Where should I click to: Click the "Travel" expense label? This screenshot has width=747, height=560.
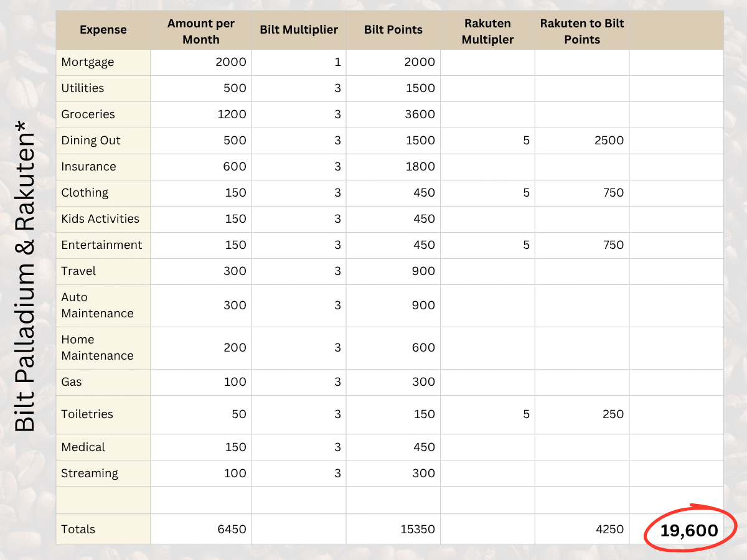[78, 271]
